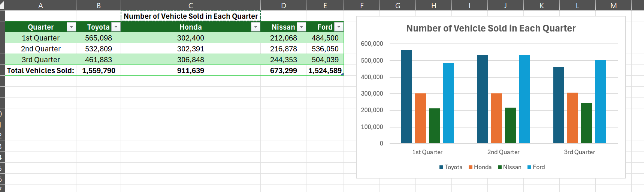Click the Nissan header cell
Screen dimensions: 644x192
click(x=284, y=27)
